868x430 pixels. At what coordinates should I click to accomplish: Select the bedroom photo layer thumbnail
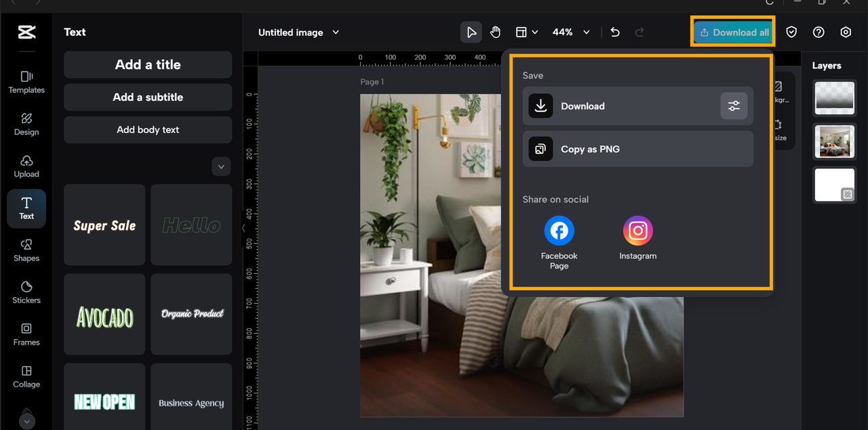[x=834, y=141]
